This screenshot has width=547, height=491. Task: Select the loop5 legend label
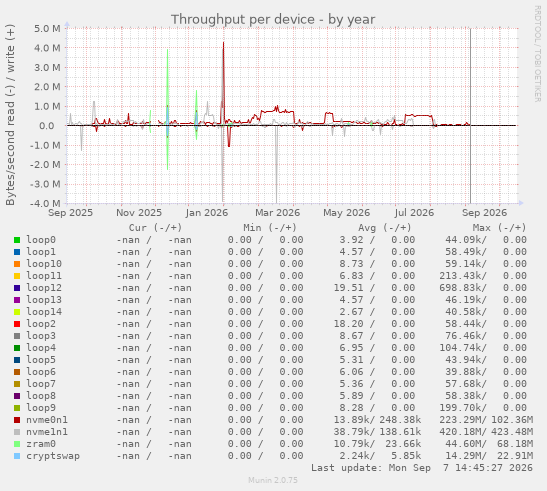click(x=41, y=360)
